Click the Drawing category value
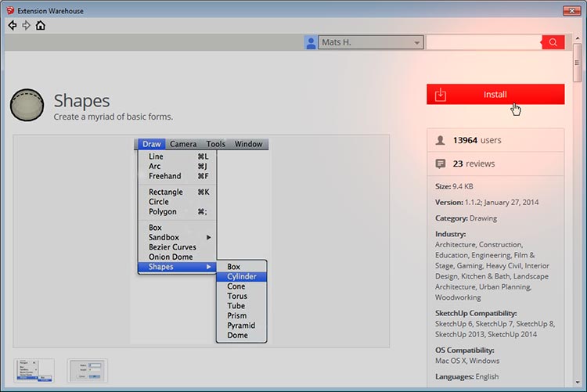 pyautogui.click(x=484, y=218)
